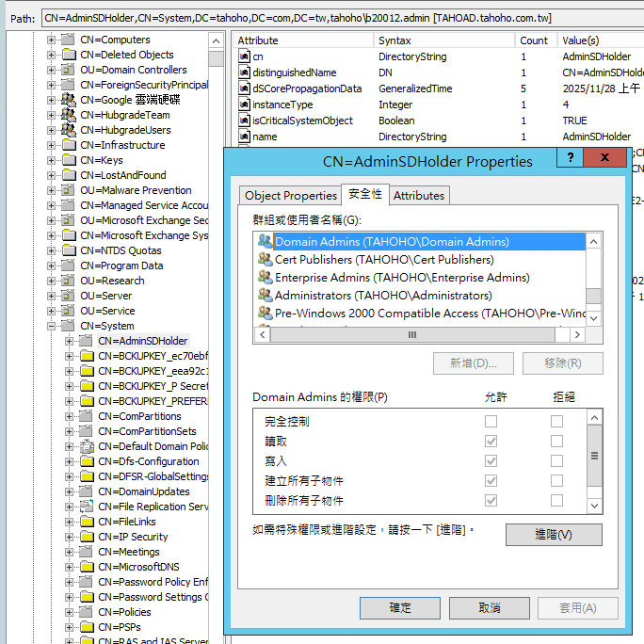This screenshot has width=644, height=644.
Task: Click the CN=AdminSDHolder folder icon in tree
Action: (86, 341)
